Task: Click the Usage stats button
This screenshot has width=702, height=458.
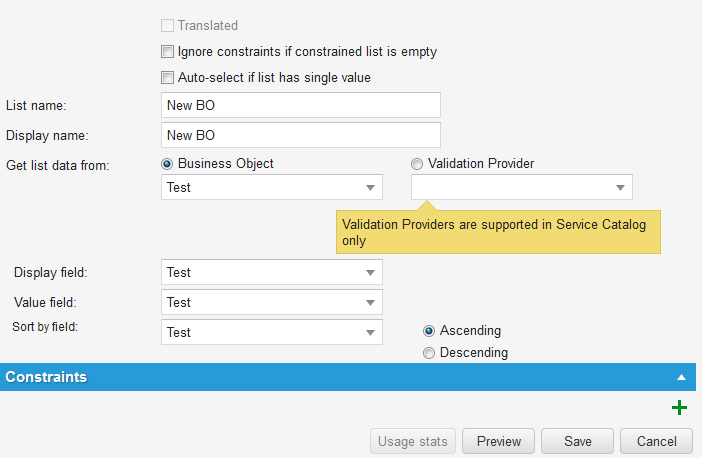Action: point(414,441)
